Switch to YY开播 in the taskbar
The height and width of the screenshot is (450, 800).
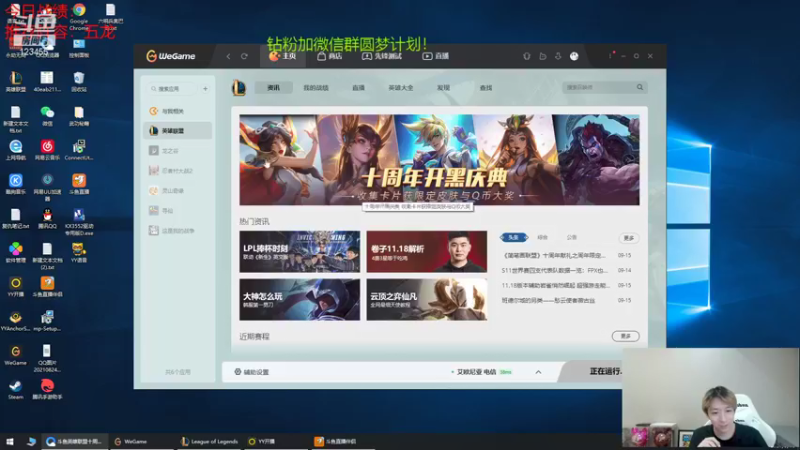(262, 441)
